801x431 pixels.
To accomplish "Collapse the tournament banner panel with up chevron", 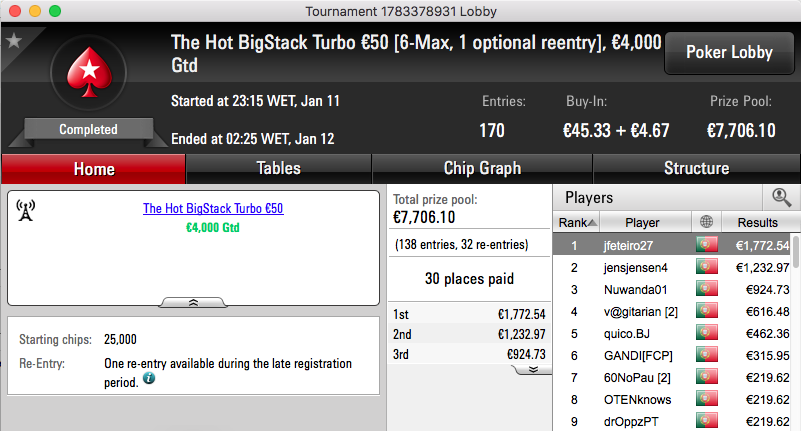I will [x=193, y=303].
